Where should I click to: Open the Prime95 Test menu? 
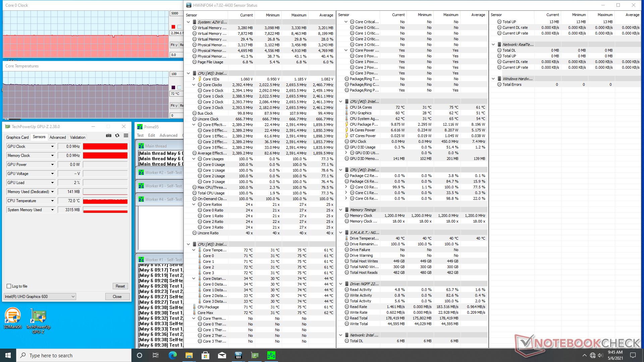[x=140, y=135]
